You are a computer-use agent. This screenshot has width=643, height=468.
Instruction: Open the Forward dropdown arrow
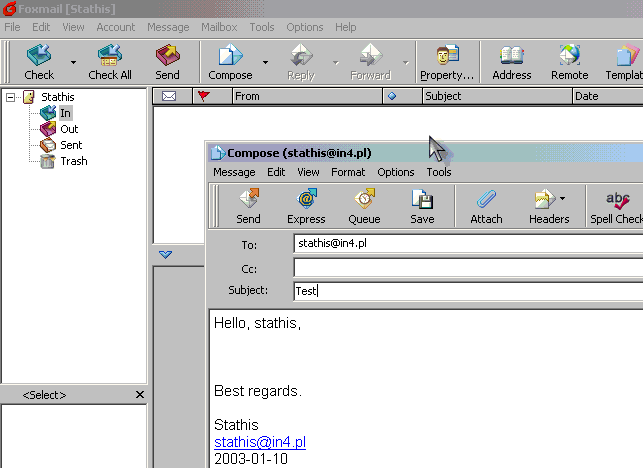point(406,63)
